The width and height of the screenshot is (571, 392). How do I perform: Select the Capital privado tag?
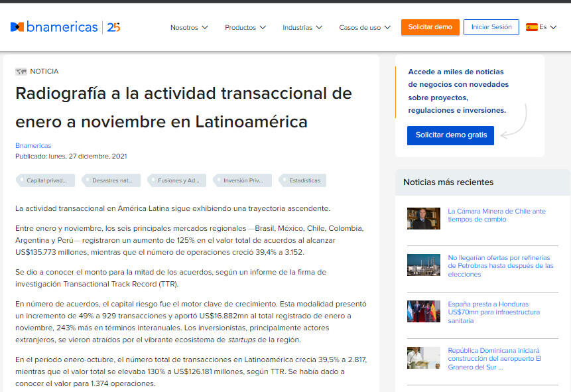click(46, 180)
